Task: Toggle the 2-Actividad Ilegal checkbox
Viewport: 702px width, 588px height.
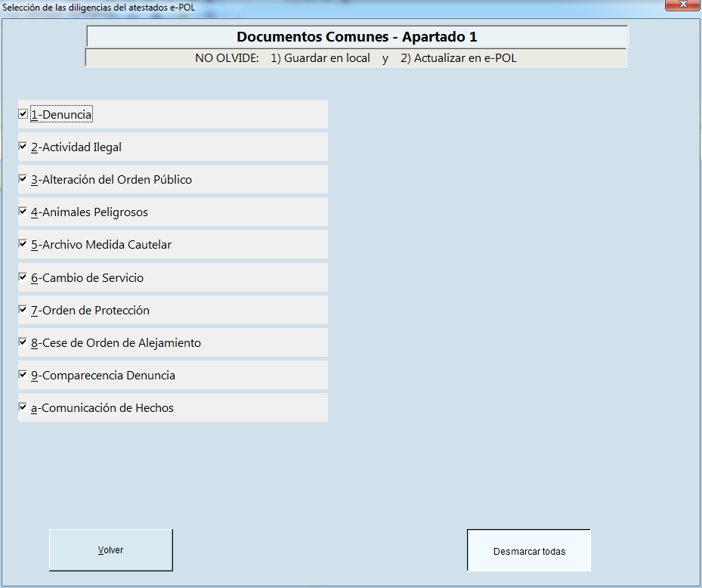Action: click(x=23, y=147)
